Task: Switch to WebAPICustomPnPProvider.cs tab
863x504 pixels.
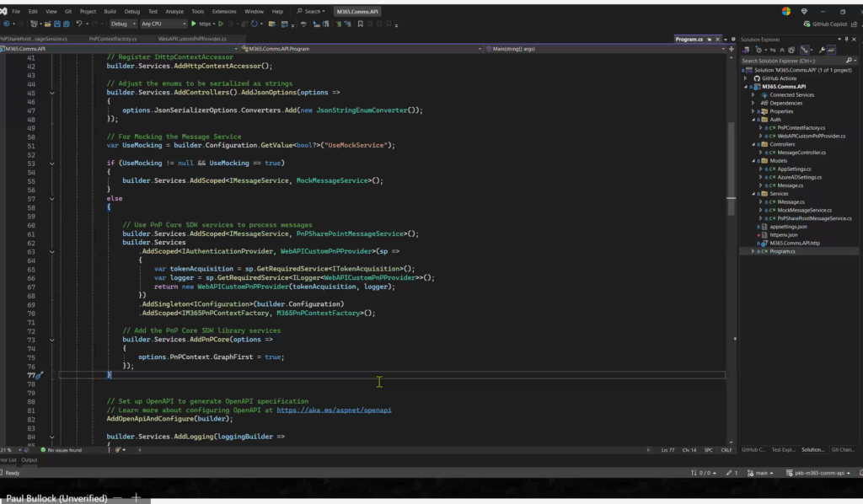Action: click(192, 39)
